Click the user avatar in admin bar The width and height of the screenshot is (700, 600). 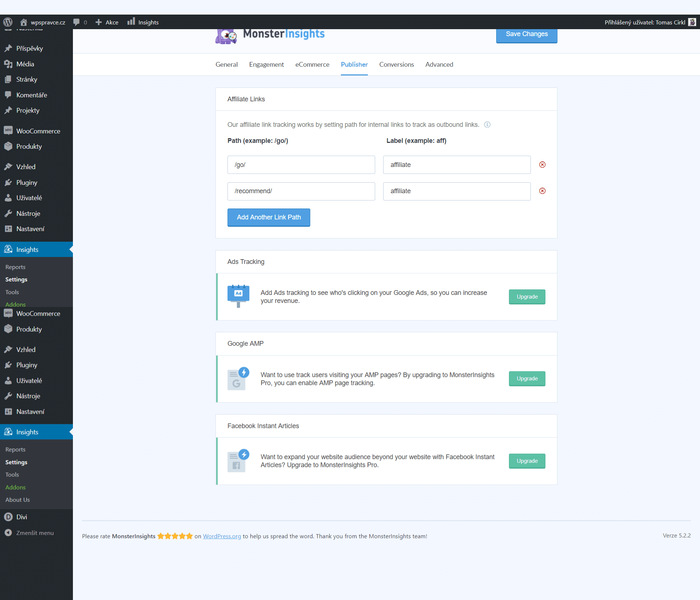pyautogui.click(x=692, y=22)
